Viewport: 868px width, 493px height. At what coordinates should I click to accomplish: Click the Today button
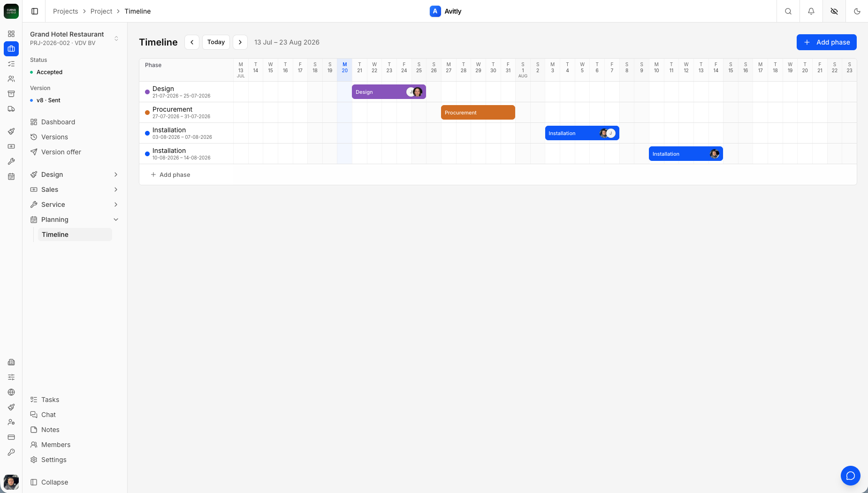coord(216,42)
